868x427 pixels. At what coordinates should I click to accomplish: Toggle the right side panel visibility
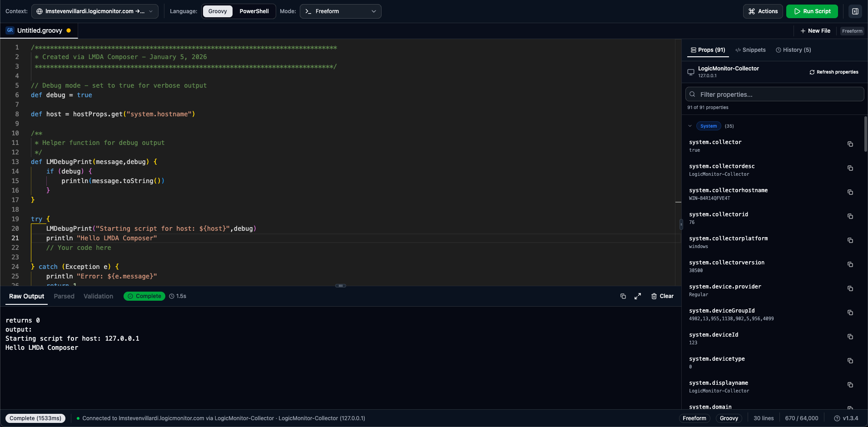(856, 11)
